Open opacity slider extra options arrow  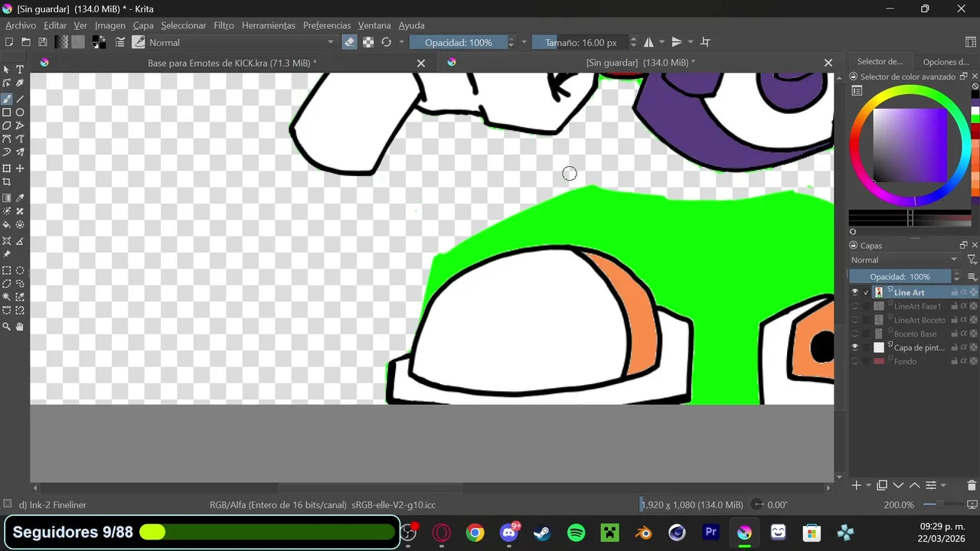pyautogui.click(x=524, y=42)
